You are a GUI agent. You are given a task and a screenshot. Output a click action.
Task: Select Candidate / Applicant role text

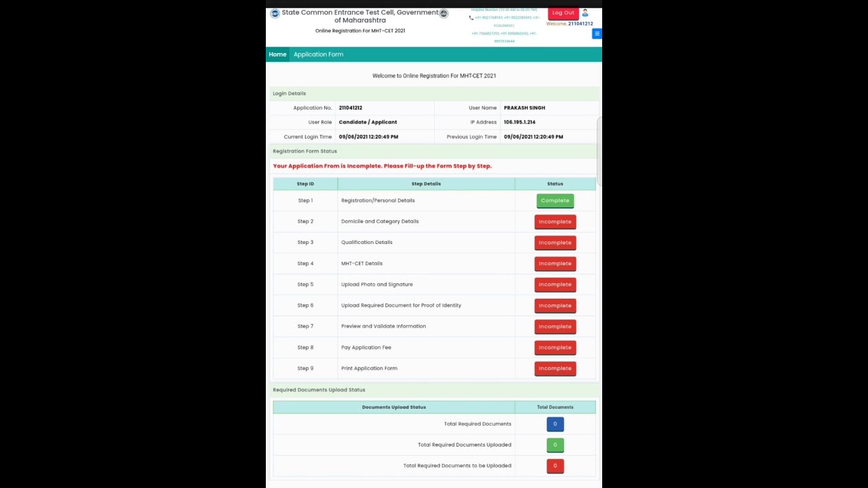[368, 122]
